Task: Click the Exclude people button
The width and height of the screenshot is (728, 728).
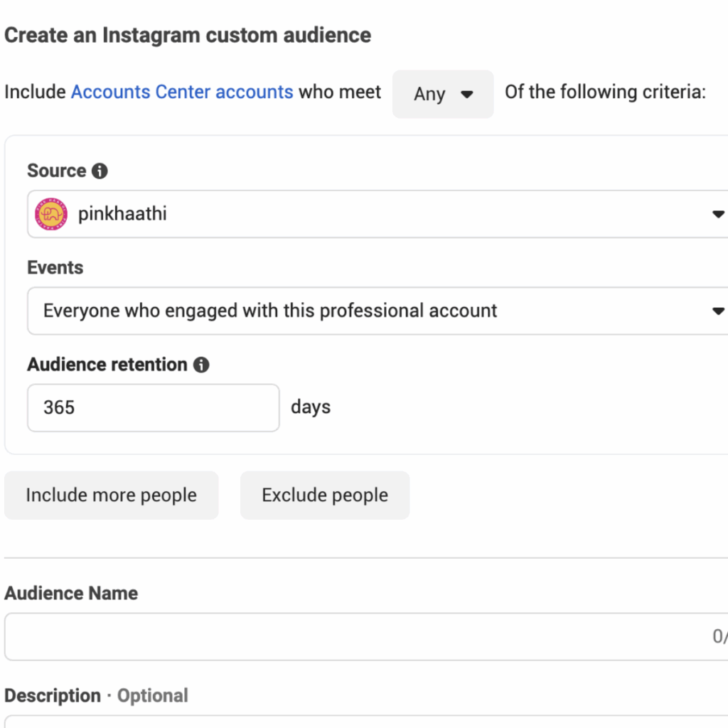Action: [x=325, y=495]
